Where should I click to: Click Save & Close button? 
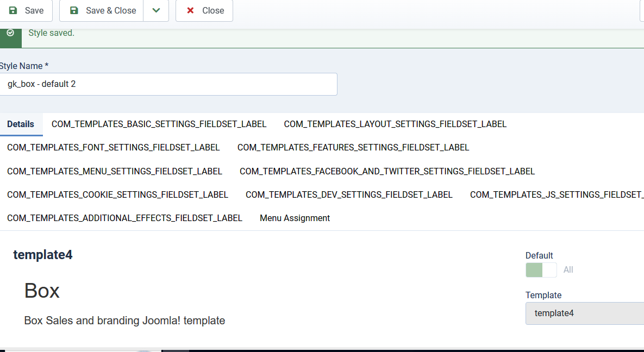(x=102, y=10)
